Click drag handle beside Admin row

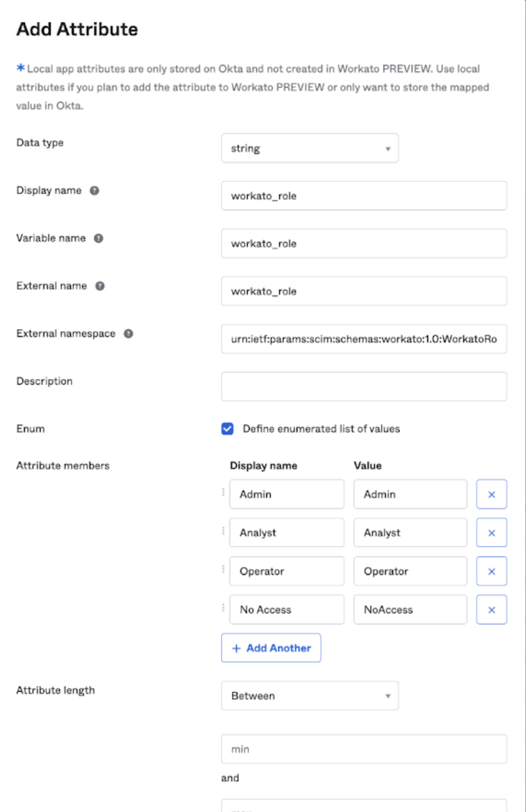[x=223, y=493]
